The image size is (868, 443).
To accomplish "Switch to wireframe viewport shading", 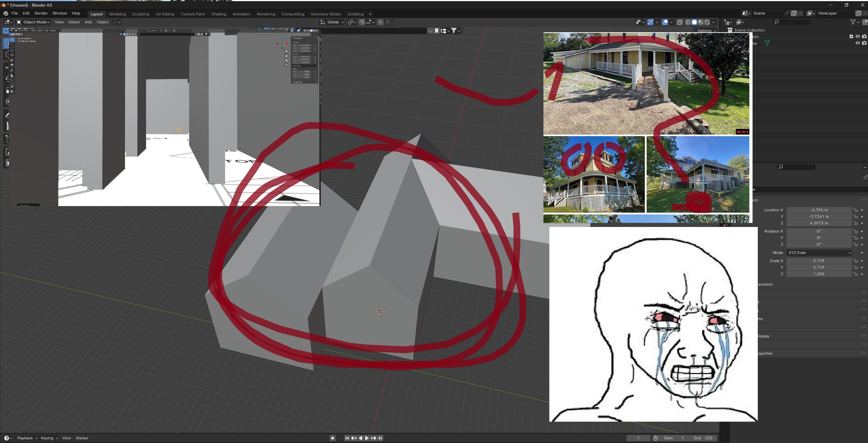I will click(x=688, y=22).
